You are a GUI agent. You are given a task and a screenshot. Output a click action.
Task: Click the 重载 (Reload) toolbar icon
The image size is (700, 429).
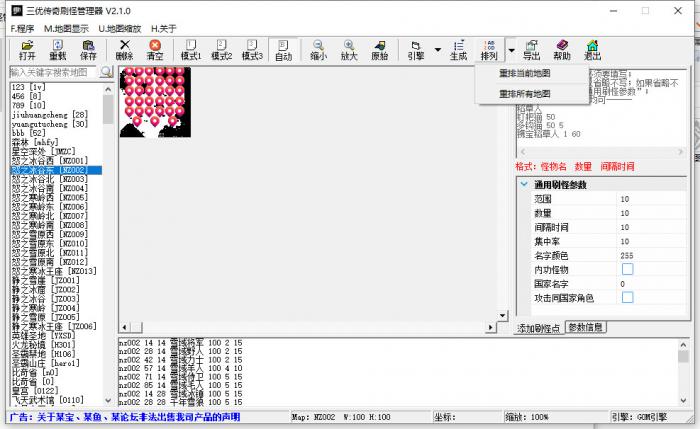tap(58, 50)
